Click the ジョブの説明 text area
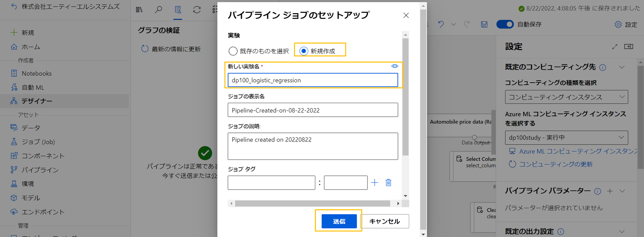 tap(313, 146)
